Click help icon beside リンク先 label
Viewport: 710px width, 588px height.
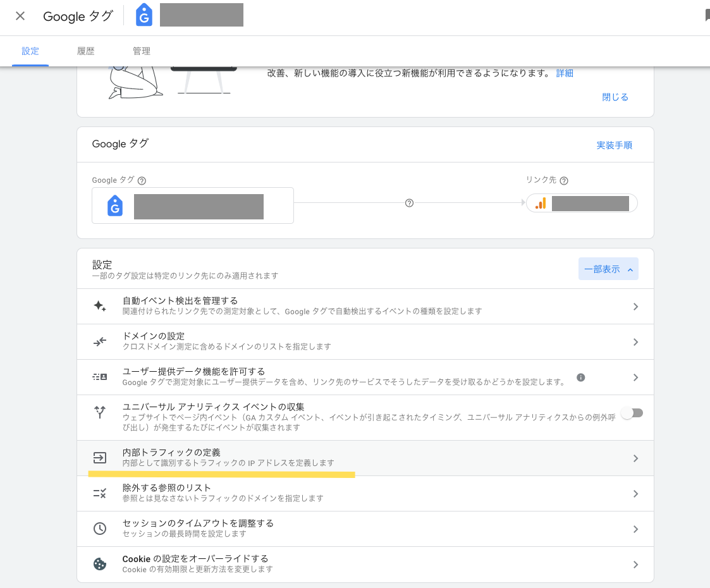click(x=564, y=181)
